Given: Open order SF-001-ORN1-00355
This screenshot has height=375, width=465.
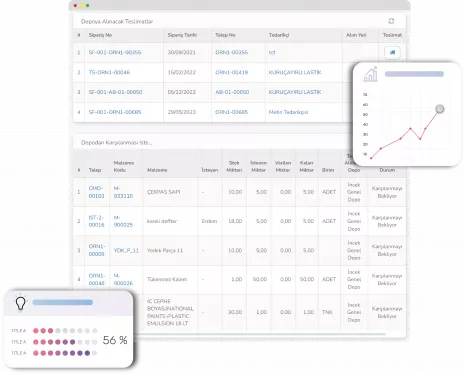Looking at the screenshot, I should [x=115, y=52].
